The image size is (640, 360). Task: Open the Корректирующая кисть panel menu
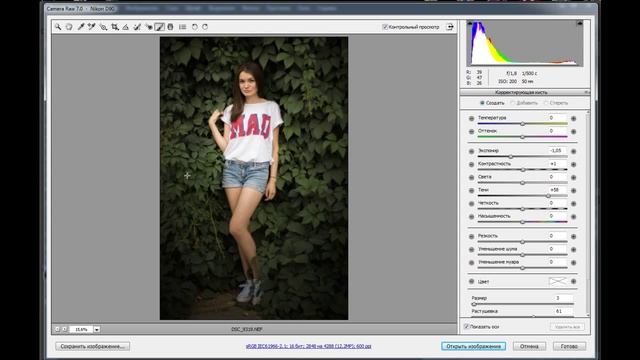pos(586,92)
